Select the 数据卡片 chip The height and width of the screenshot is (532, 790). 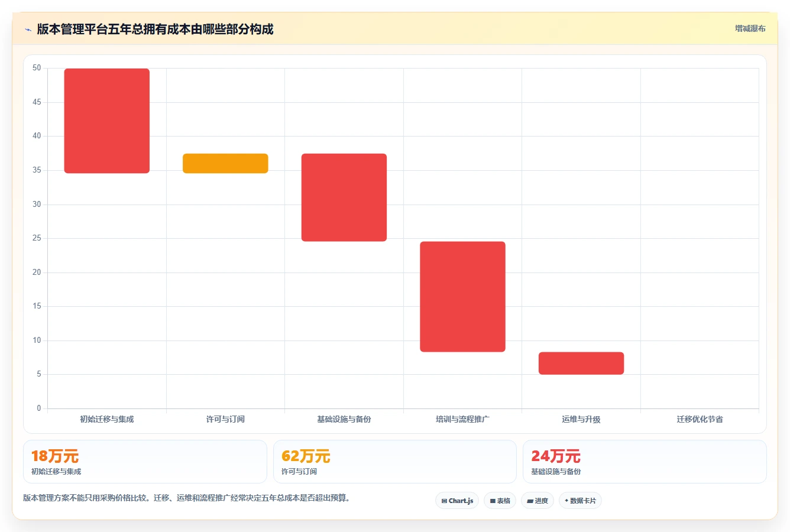coord(580,501)
